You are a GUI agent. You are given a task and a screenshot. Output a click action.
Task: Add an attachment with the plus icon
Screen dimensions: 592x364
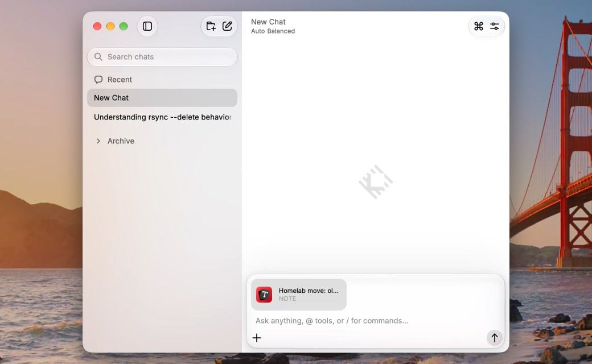(257, 338)
